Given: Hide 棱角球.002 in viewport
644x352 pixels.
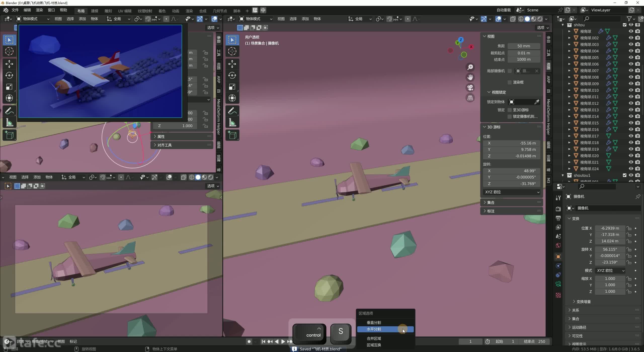Looking at the screenshot, I should [631, 38].
